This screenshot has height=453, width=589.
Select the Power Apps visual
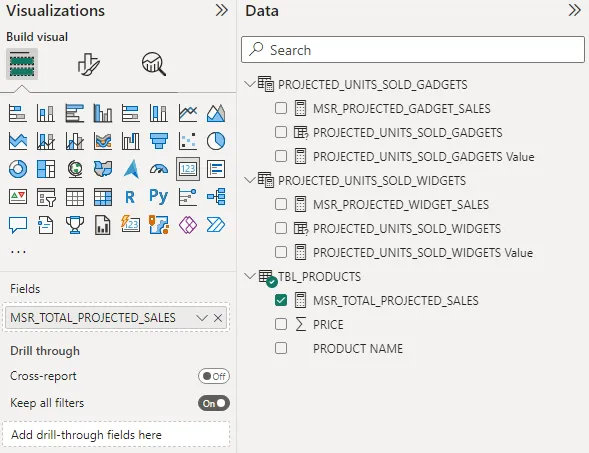coord(188,225)
